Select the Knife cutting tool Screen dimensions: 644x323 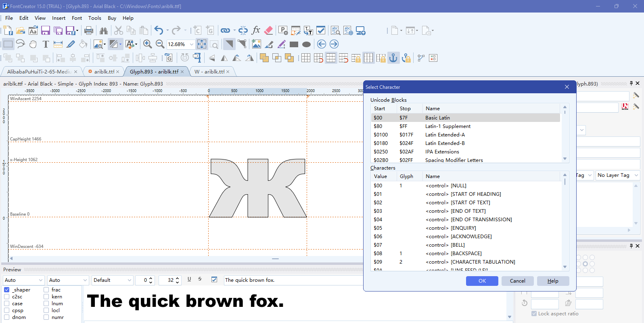click(x=71, y=44)
